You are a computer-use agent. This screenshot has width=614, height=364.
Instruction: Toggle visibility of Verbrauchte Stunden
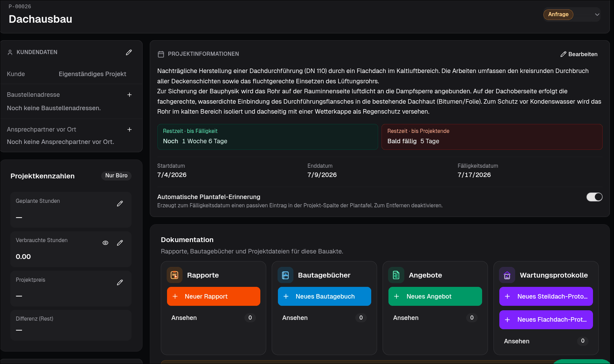[105, 243]
